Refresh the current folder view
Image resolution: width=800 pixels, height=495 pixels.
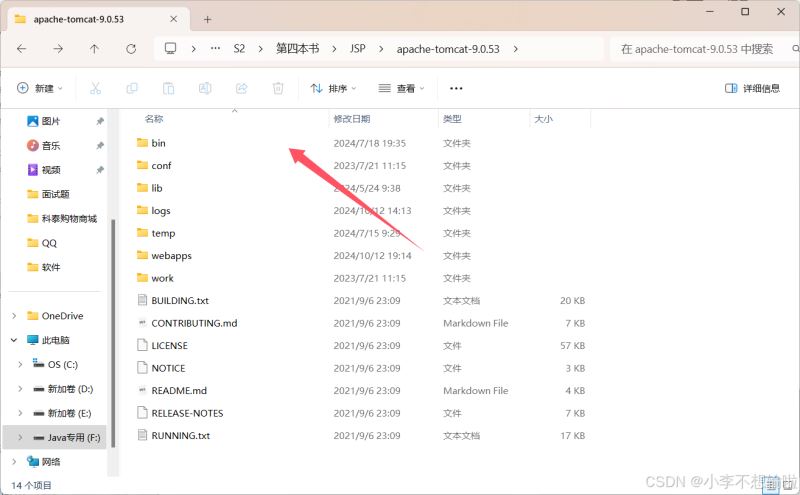pos(131,49)
